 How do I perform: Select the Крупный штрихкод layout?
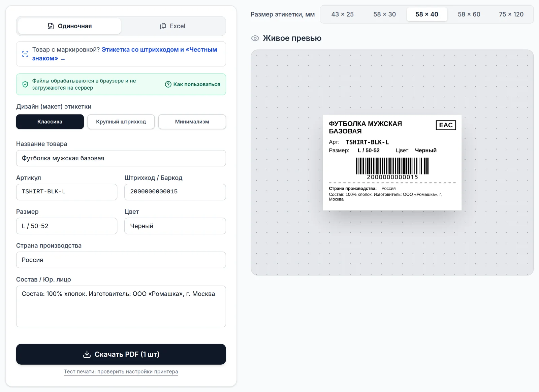click(121, 122)
